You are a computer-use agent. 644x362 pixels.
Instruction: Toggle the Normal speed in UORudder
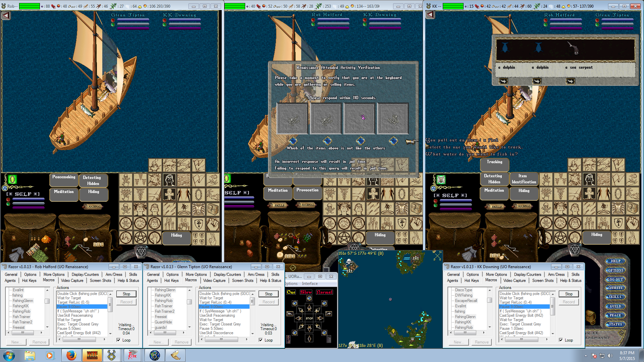[324, 292]
